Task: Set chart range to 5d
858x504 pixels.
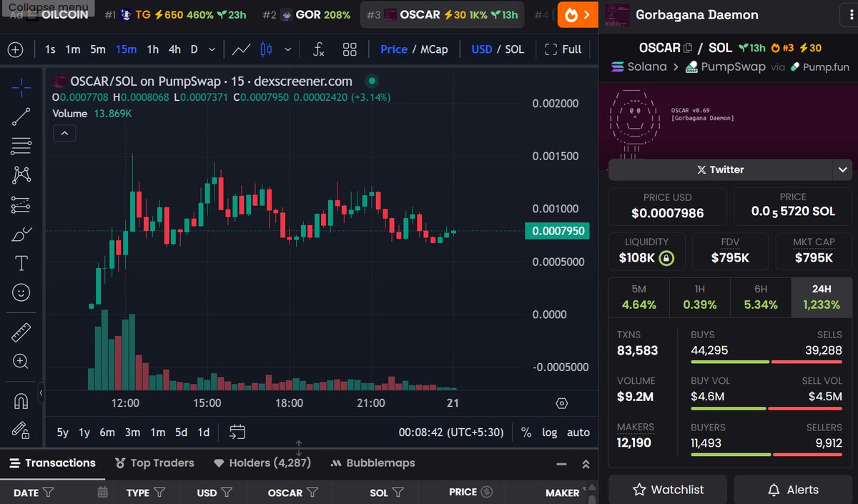Action: pos(182,432)
